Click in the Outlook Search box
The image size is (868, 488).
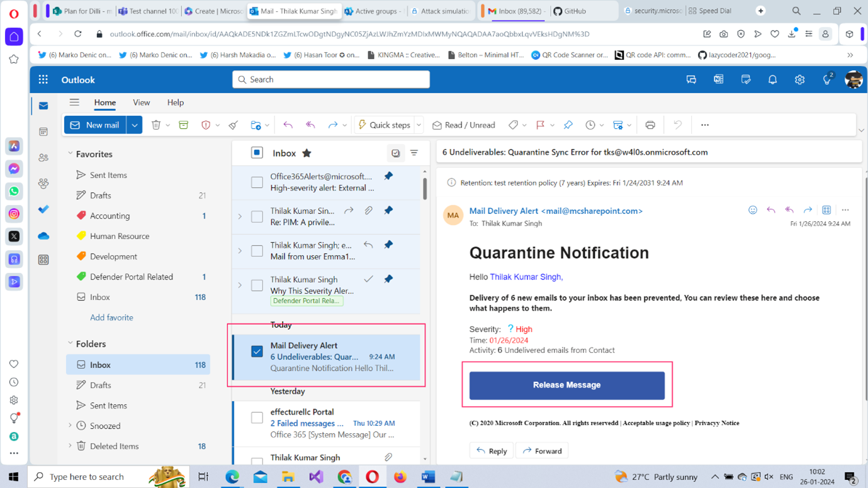tap(331, 79)
